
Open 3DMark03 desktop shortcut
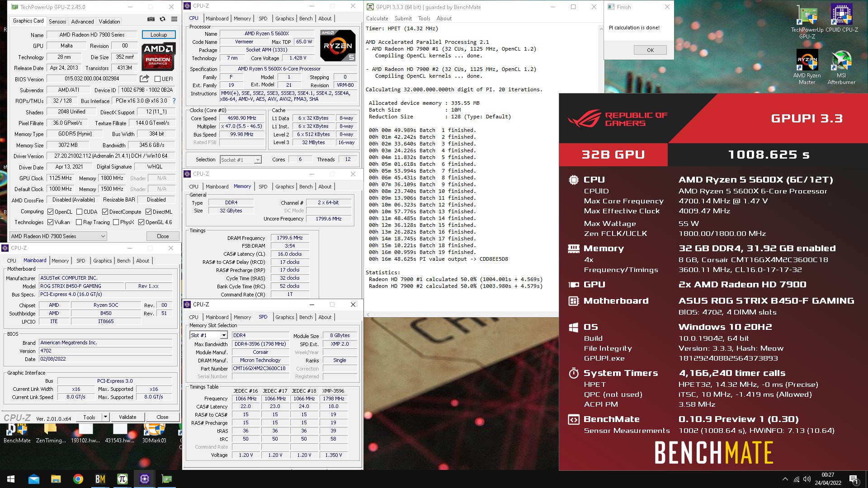(x=154, y=434)
